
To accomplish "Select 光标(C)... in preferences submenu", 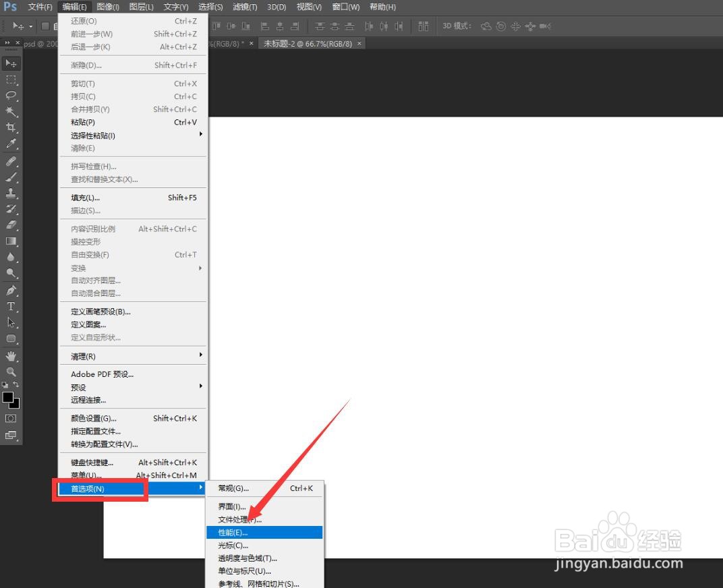I will pyautogui.click(x=264, y=545).
